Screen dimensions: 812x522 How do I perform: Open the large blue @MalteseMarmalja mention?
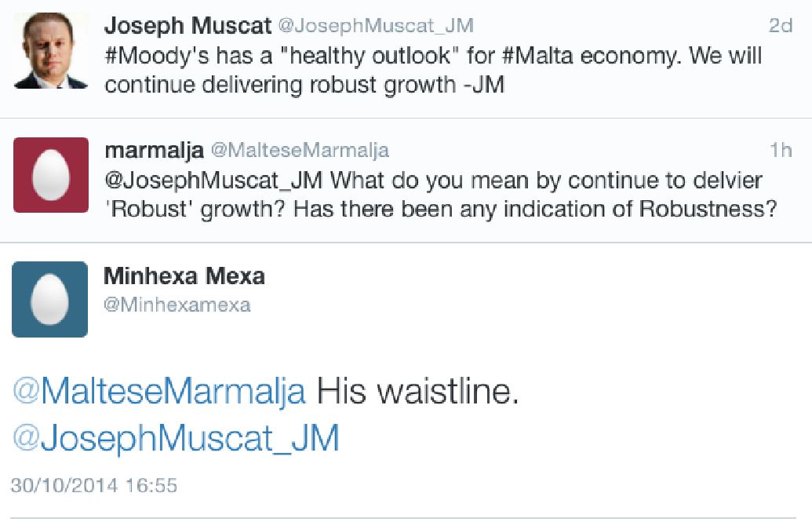(159, 391)
